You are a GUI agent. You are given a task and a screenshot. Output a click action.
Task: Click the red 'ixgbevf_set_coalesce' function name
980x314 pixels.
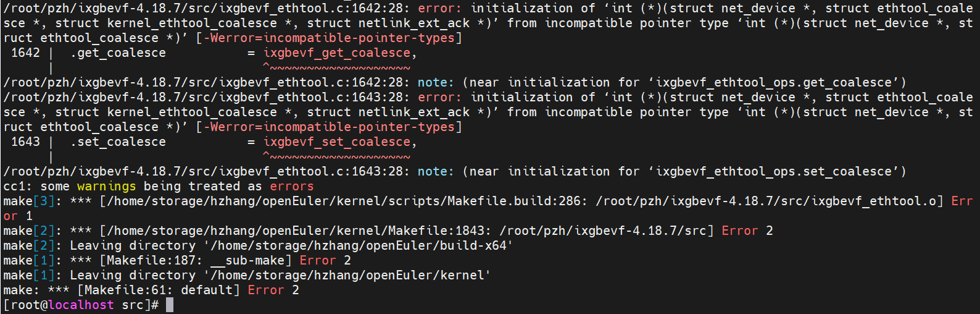coord(337,142)
